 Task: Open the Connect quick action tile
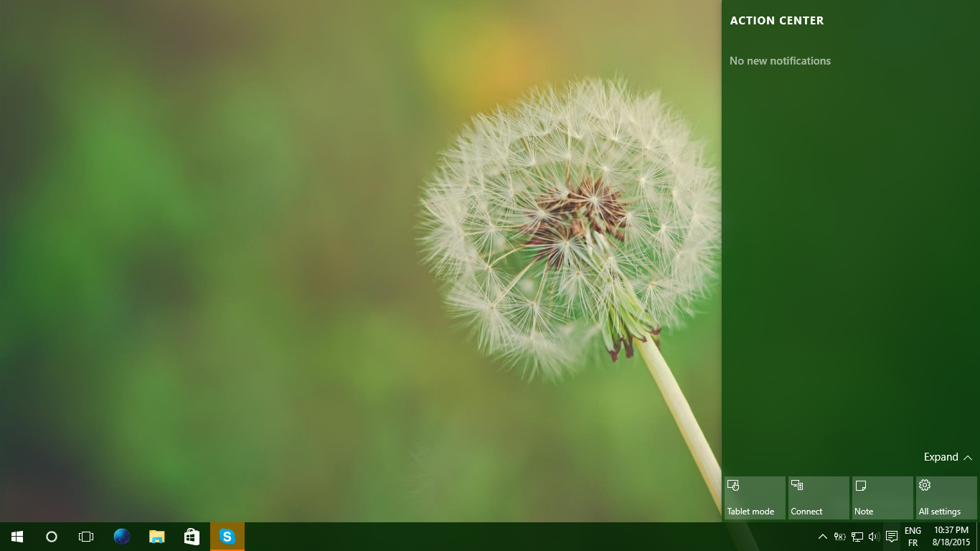click(x=819, y=498)
